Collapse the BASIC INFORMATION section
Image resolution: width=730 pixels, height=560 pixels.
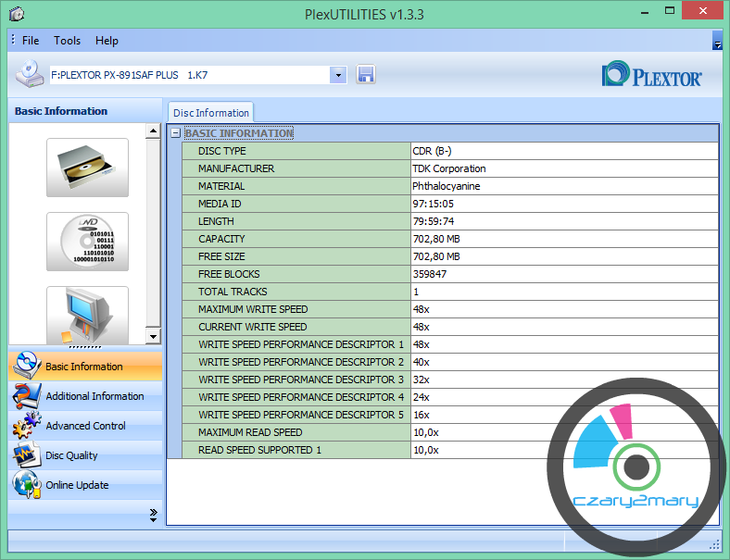[175, 133]
